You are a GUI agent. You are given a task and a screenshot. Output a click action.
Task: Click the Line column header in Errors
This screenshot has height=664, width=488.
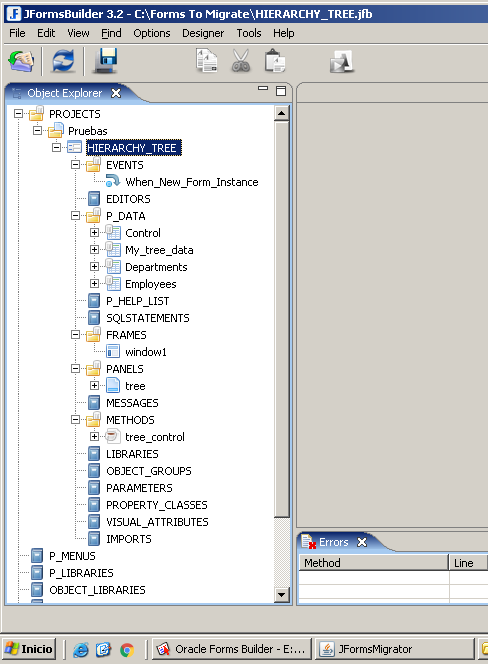[468, 563]
